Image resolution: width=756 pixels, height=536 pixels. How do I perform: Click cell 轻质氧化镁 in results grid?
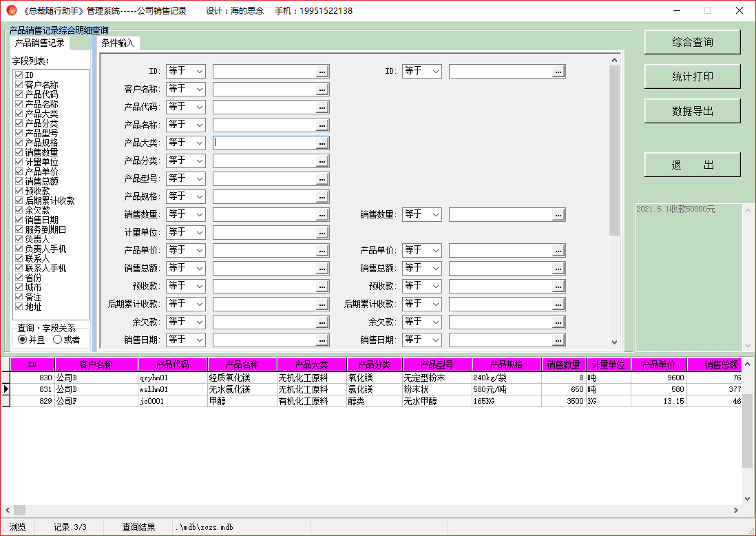[242, 378]
